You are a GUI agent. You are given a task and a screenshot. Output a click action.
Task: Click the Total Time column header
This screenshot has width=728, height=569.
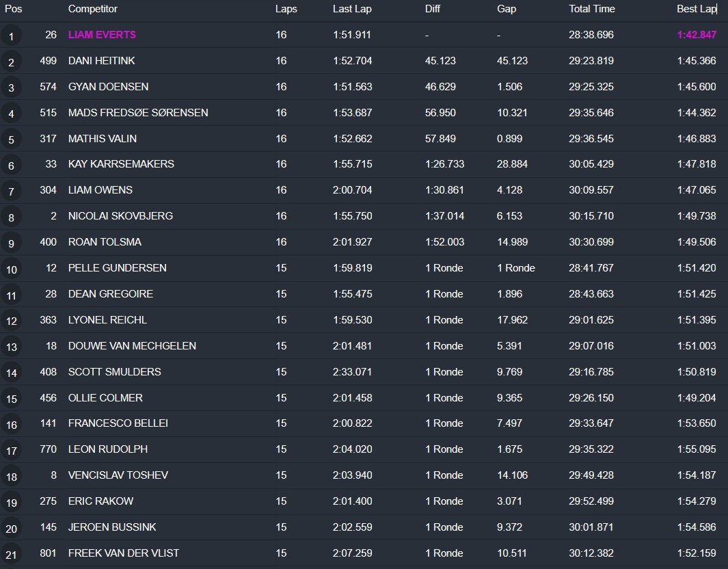[592, 9]
